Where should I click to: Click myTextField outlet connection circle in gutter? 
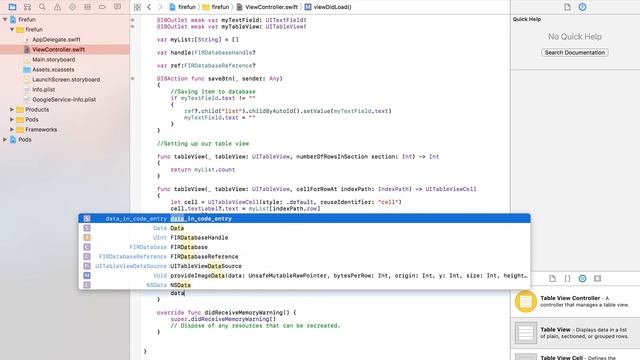pos(133,20)
